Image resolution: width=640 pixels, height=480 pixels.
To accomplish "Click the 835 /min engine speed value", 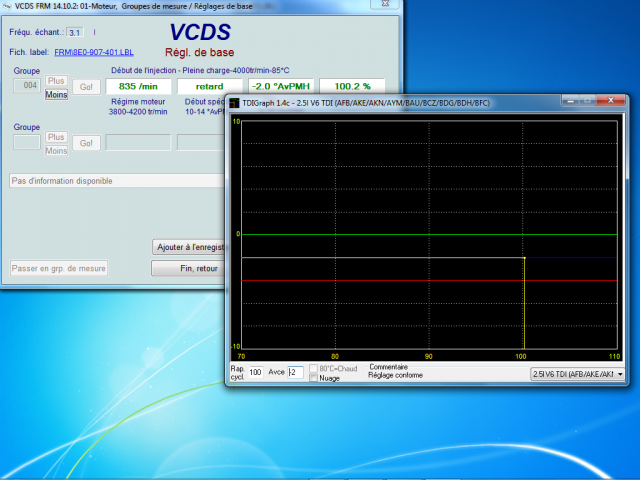I will (x=138, y=86).
